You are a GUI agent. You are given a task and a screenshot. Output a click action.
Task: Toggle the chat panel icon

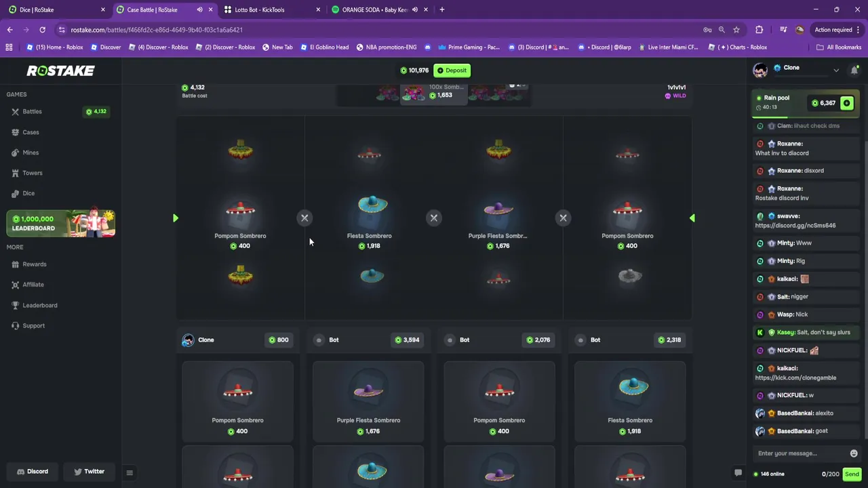(738, 473)
